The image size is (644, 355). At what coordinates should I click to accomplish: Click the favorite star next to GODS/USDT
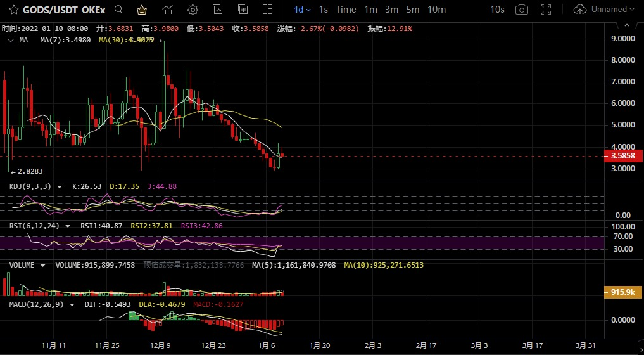click(13, 10)
